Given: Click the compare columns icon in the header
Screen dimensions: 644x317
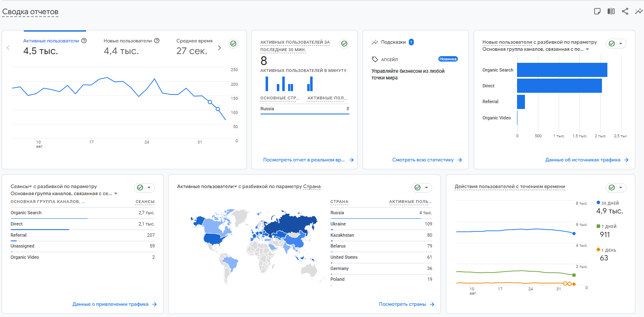Looking at the screenshot, I should pos(611,12).
